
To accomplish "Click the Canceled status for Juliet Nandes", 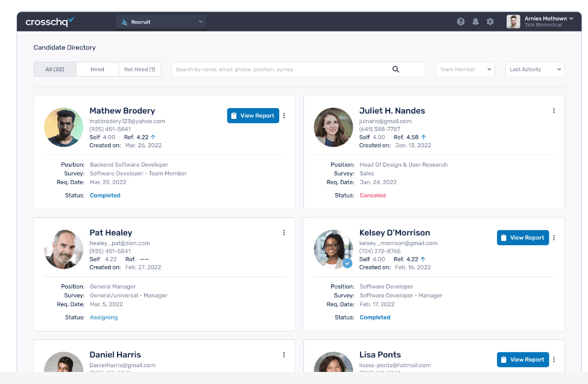I will pos(372,195).
